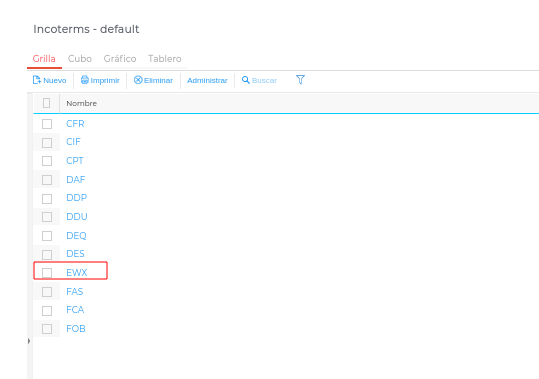This screenshot has width=539, height=379.
Task: Open the DDU incoterm link
Action: click(77, 217)
